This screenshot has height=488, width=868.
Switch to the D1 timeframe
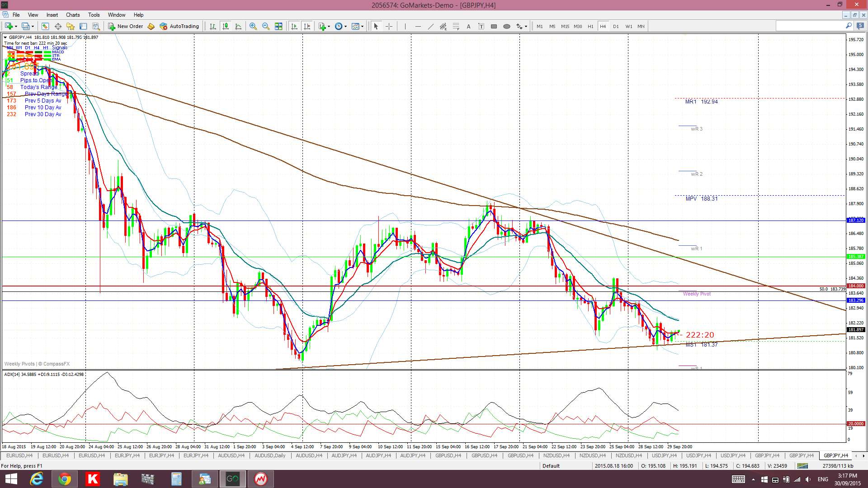(x=616, y=26)
